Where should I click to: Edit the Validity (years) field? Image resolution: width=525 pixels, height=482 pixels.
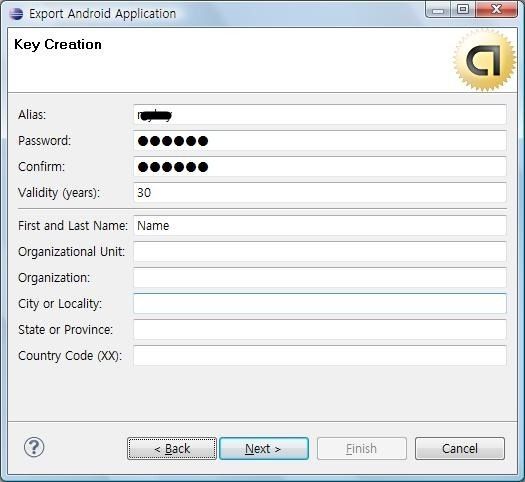point(320,192)
